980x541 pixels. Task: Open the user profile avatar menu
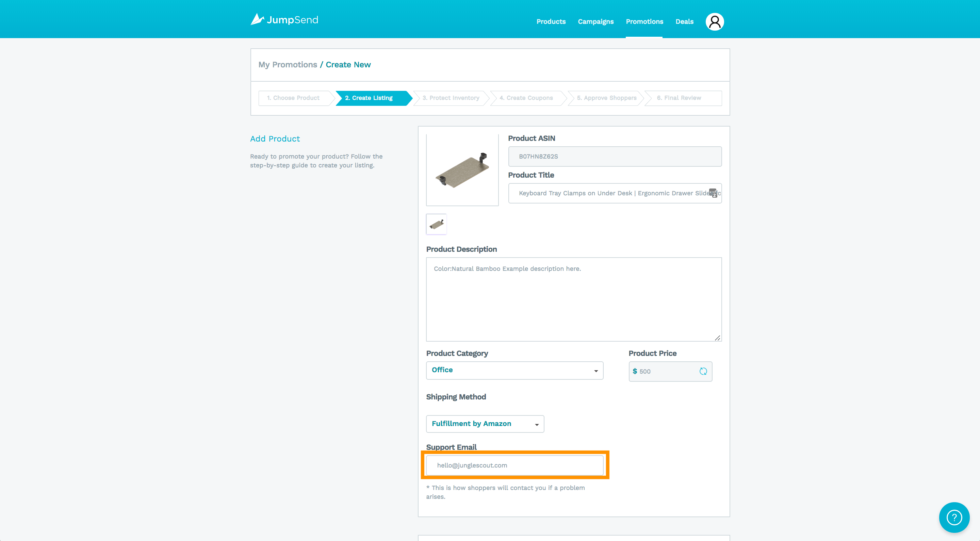715,22
